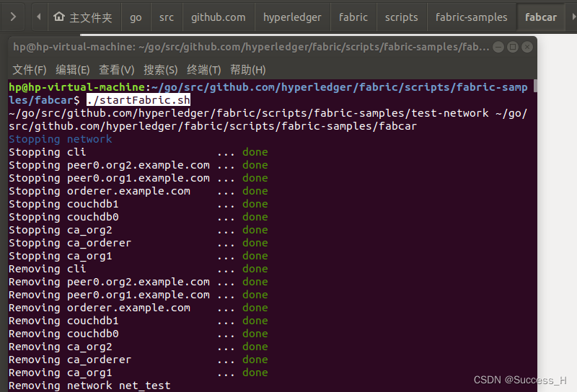Open the 帮助(H) terminal menu
The width and height of the screenshot is (577, 392).
pos(247,69)
